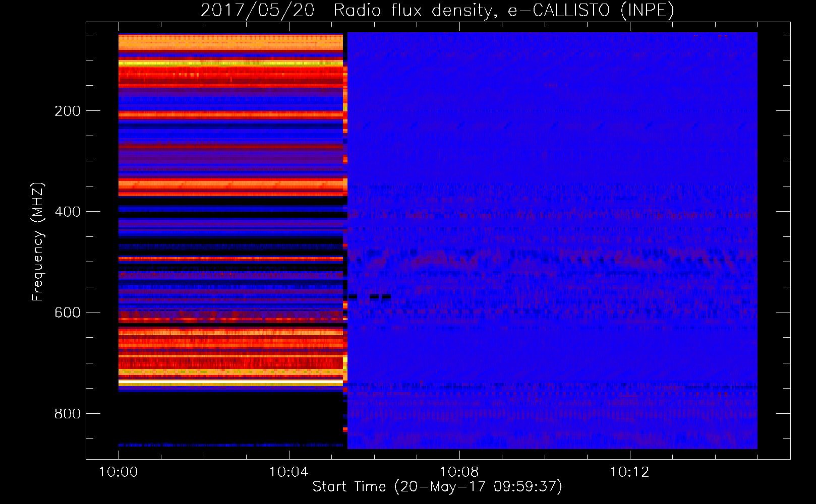
Task: Click the 10:08 time tick label
Action: (x=459, y=472)
